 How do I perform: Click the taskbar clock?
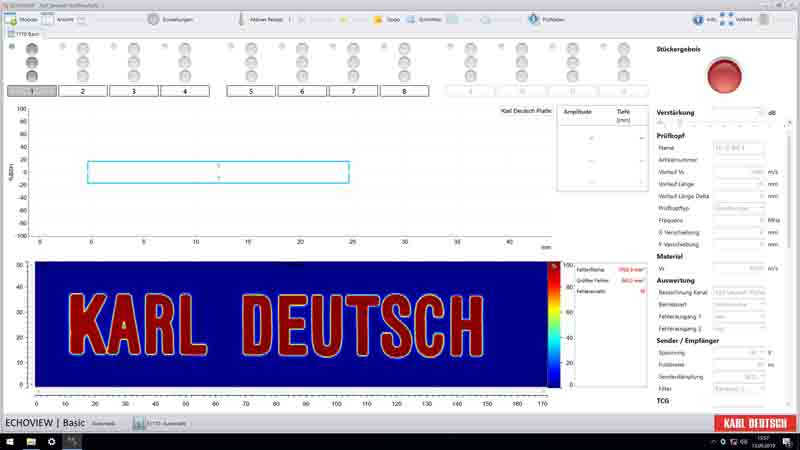coord(763,442)
